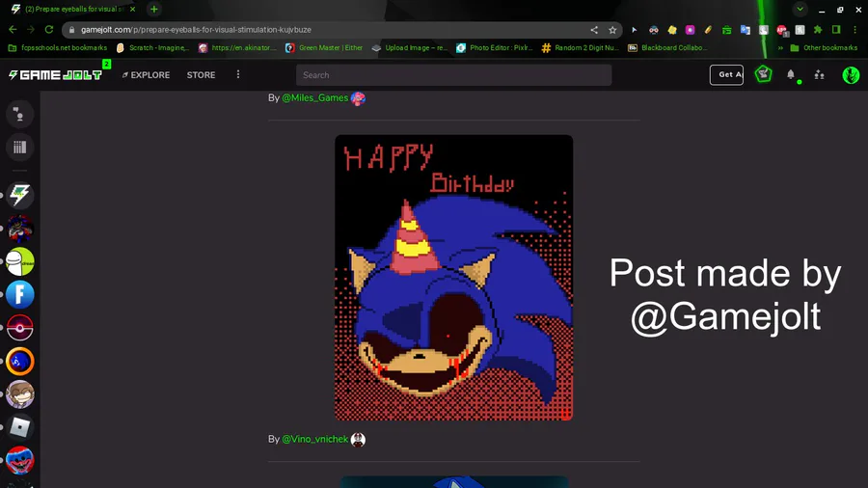Bookmark this page with the star
Viewport: 868px width, 488px height.
tap(612, 30)
